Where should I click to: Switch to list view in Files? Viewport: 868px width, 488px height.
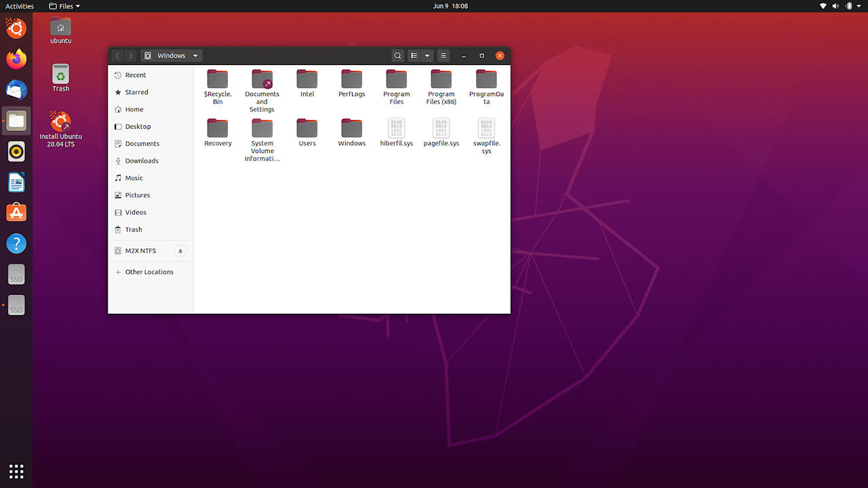pyautogui.click(x=414, y=56)
